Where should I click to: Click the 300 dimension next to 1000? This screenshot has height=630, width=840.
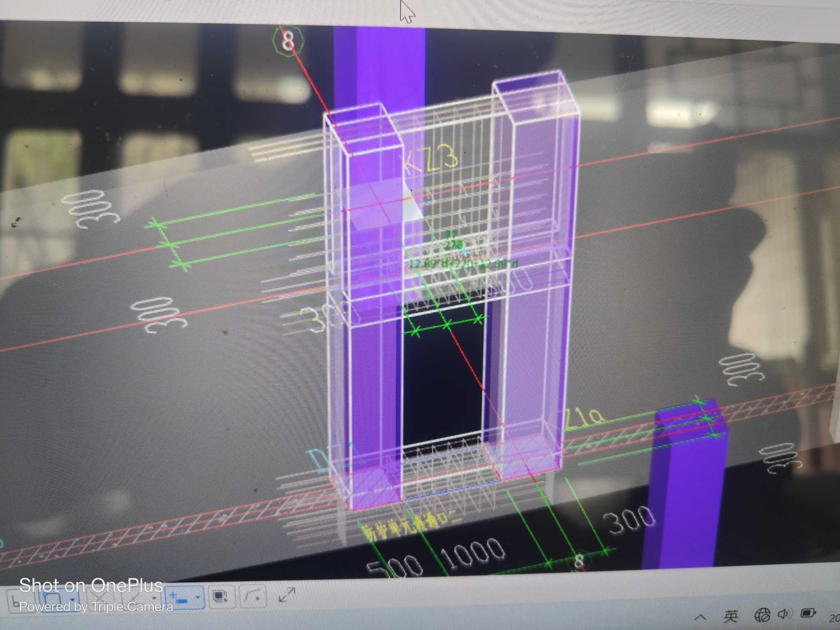(630, 520)
